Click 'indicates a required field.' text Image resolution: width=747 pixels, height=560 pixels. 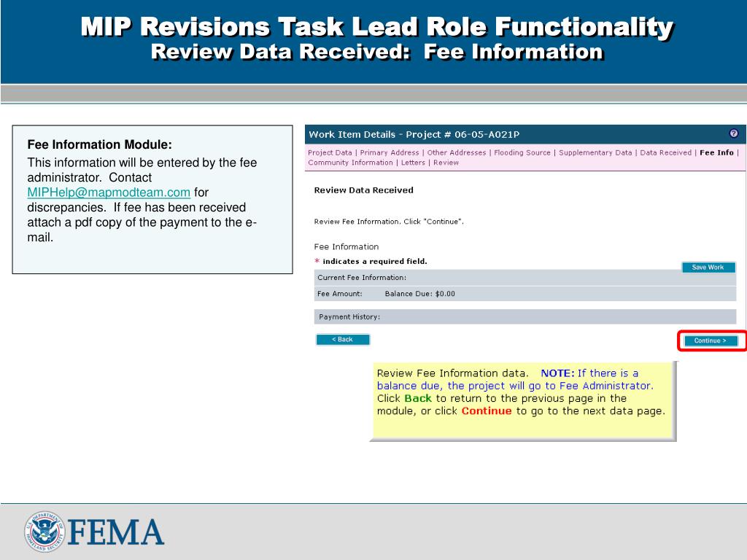pos(375,262)
